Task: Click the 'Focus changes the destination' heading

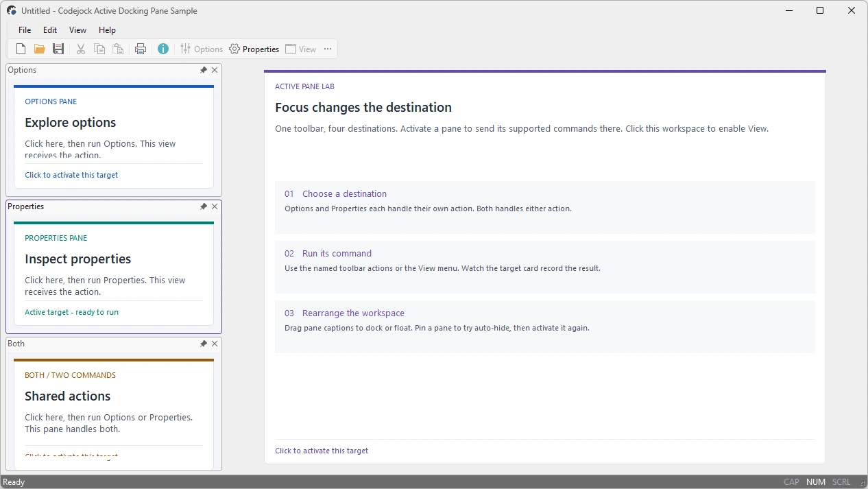Action: 363,108
